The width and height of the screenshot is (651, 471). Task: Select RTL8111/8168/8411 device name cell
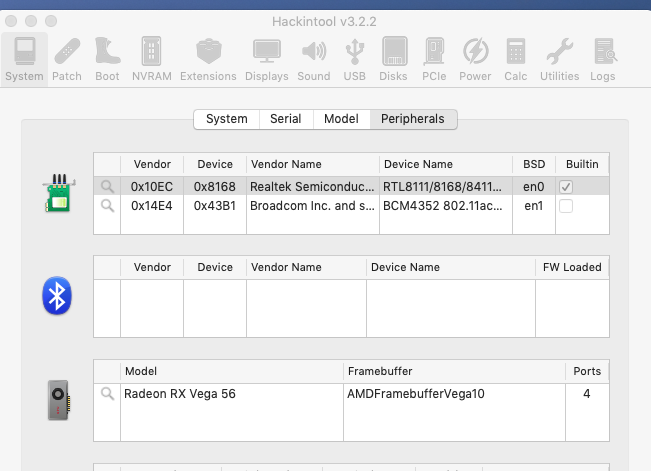(x=446, y=187)
